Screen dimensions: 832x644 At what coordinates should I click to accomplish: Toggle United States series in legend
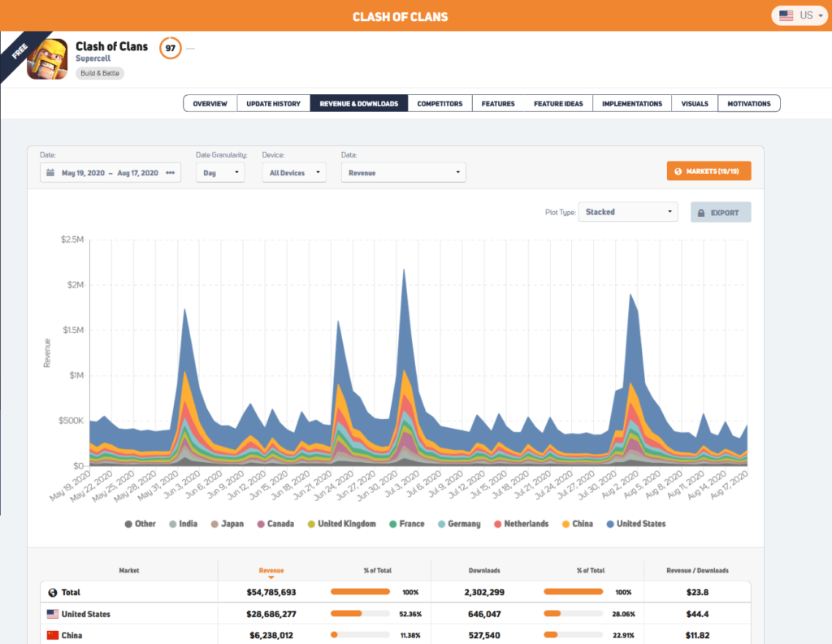635,524
